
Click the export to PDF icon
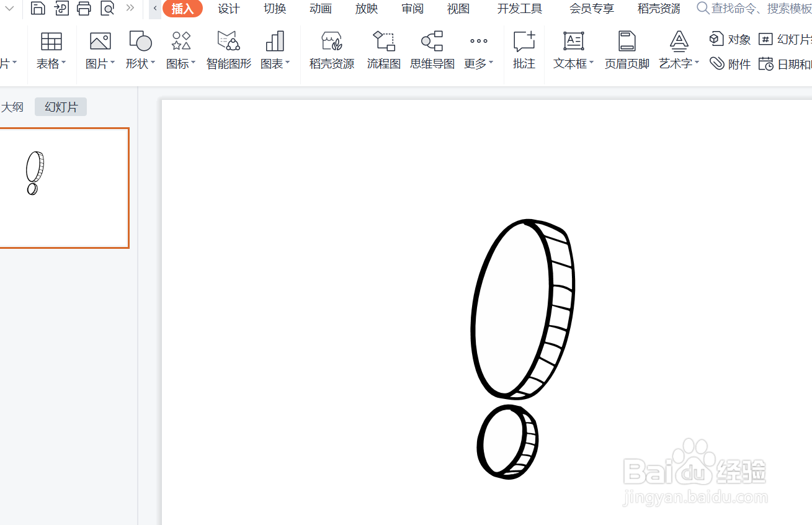tap(61, 8)
